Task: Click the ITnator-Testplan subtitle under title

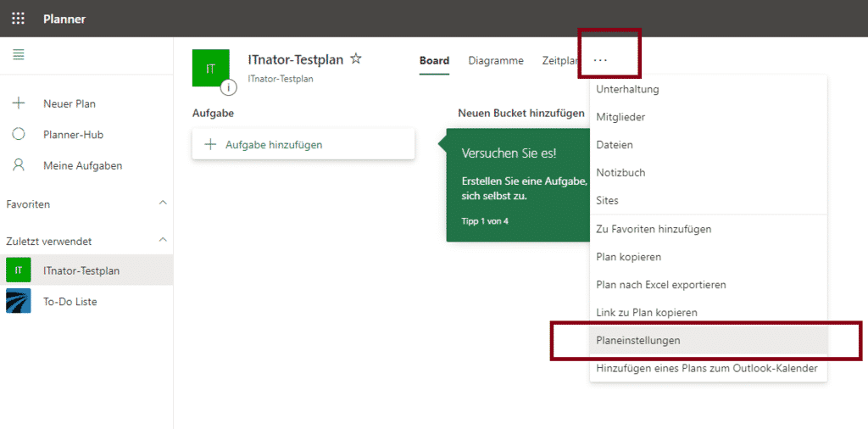Action: click(x=281, y=79)
